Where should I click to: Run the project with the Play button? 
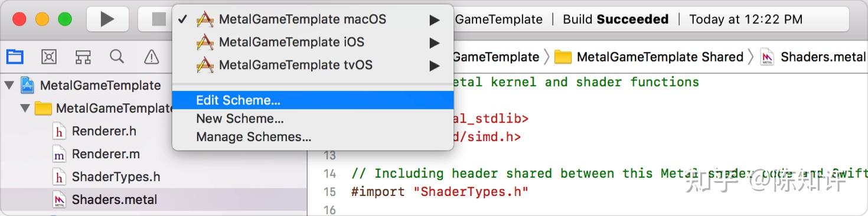[x=107, y=19]
